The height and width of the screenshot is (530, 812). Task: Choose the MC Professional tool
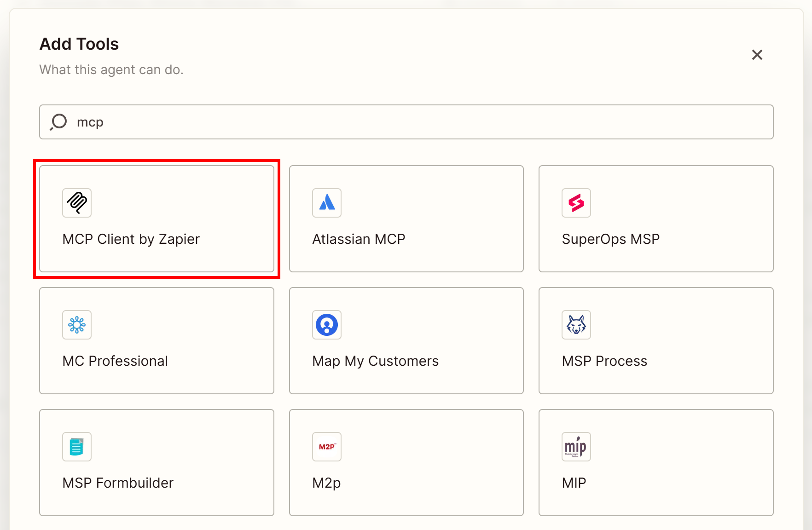[157, 341]
